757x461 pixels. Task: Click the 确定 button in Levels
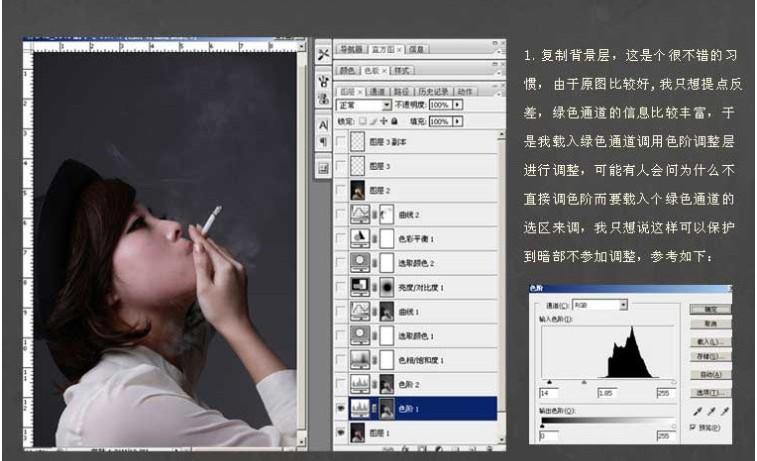(710, 309)
